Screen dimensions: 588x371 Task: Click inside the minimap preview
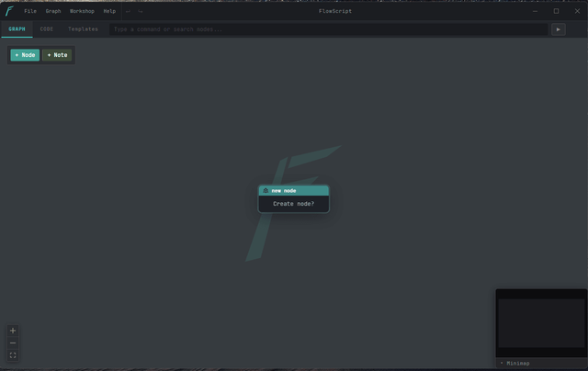click(541, 323)
